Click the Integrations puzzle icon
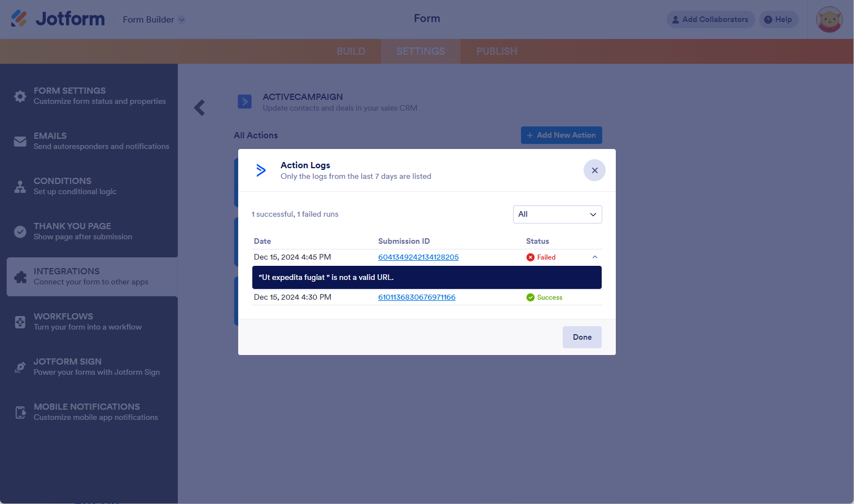 tap(20, 277)
